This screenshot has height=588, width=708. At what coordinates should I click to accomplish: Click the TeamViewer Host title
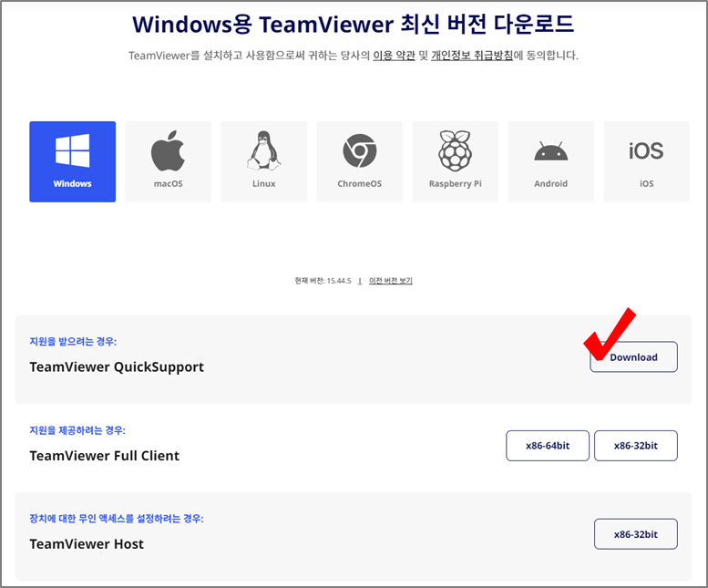click(x=87, y=543)
